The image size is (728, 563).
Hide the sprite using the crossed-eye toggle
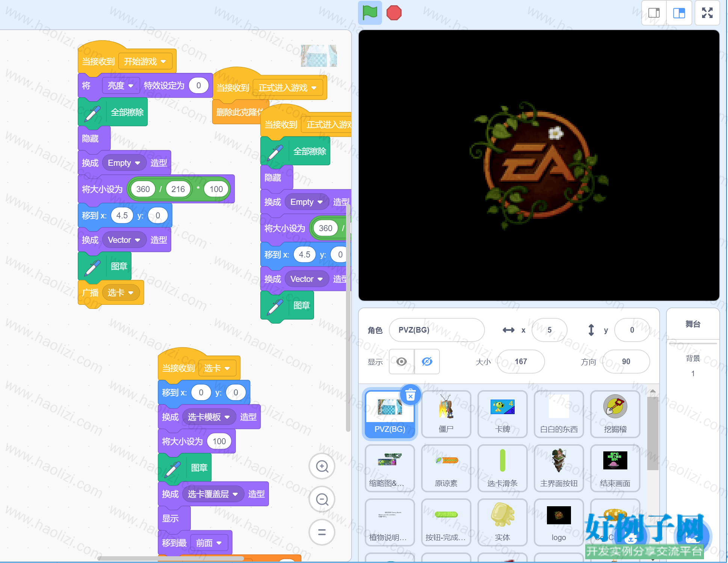[x=427, y=362]
